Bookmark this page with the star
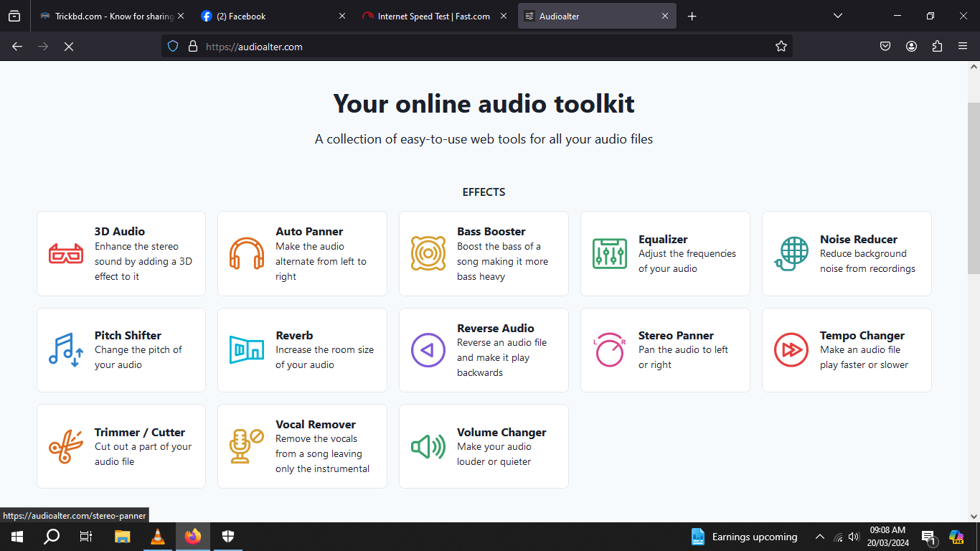Screen dimensions: 980x551 pos(781,47)
